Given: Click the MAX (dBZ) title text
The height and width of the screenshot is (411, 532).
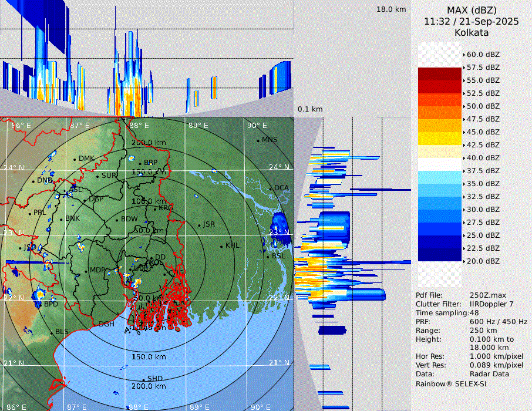Looking at the screenshot, I should [x=471, y=10].
